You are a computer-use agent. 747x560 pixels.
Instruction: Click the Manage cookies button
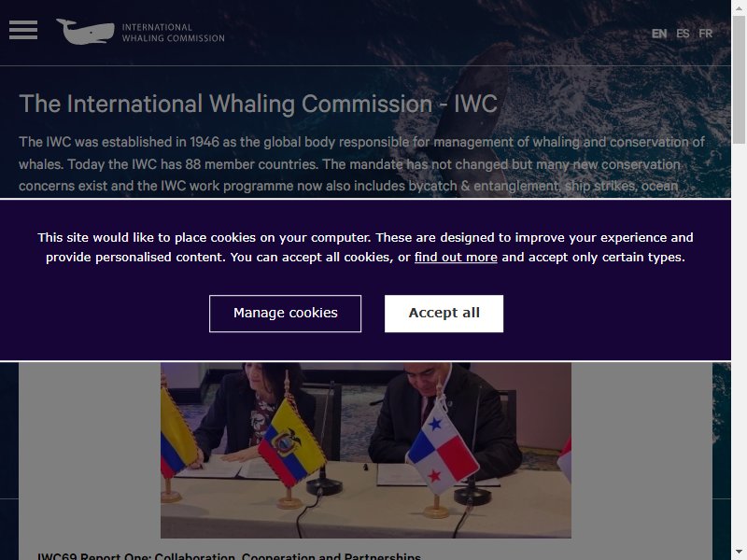coord(286,314)
